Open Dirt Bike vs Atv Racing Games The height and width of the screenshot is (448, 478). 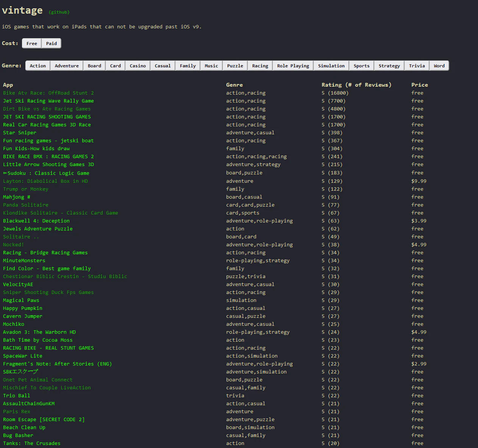tap(47, 109)
